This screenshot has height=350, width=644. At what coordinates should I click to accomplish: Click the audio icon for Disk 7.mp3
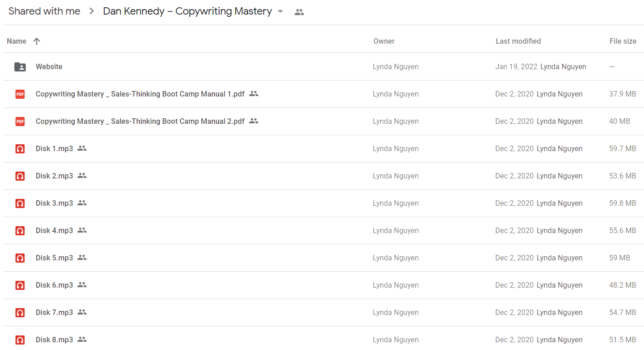click(x=20, y=313)
